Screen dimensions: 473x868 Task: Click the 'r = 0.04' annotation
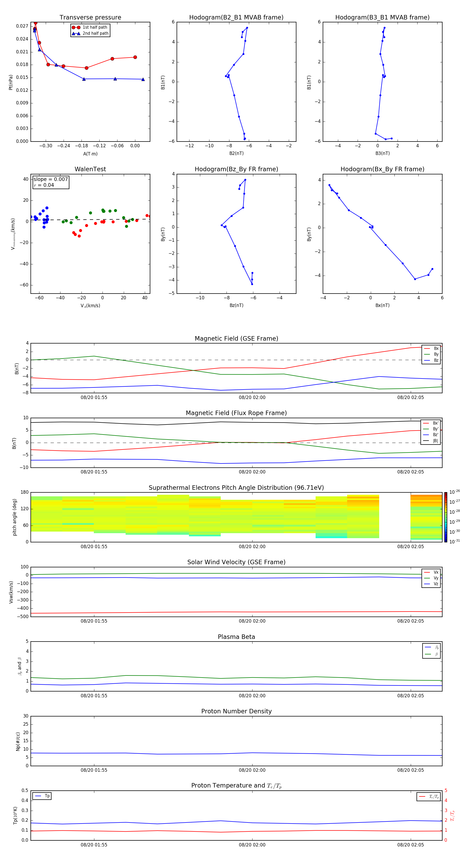(x=44, y=185)
